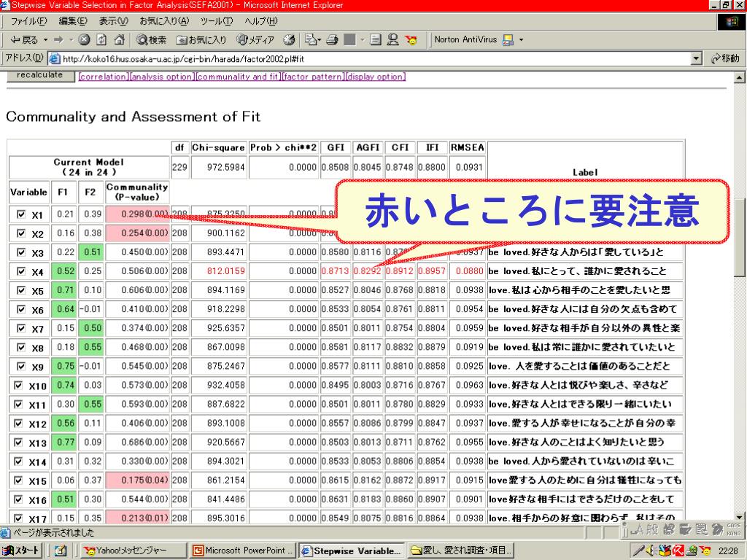The width and height of the screenshot is (747, 560).
Task: Open the ツール(T) menu
Action: [x=216, y=21]
